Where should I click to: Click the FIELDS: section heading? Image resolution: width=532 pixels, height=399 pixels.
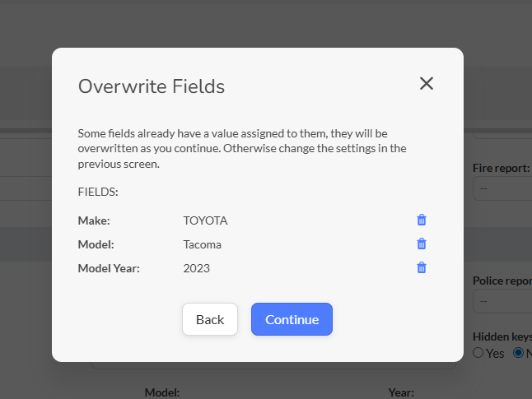(x=98, y=192)
